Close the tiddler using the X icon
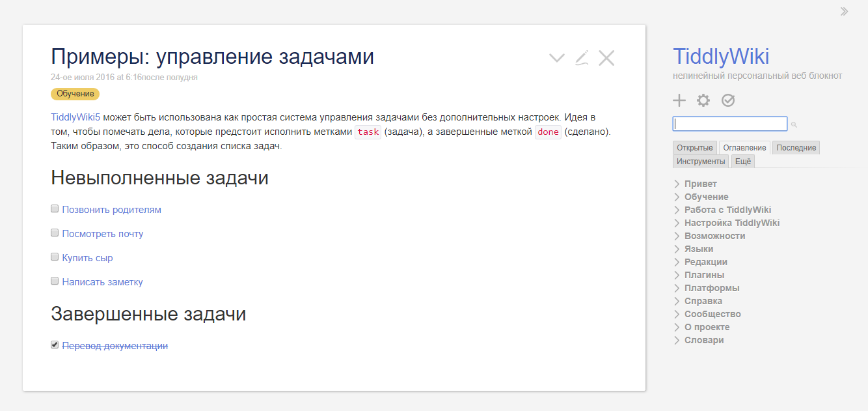868x411 pixels. [606, 57]
